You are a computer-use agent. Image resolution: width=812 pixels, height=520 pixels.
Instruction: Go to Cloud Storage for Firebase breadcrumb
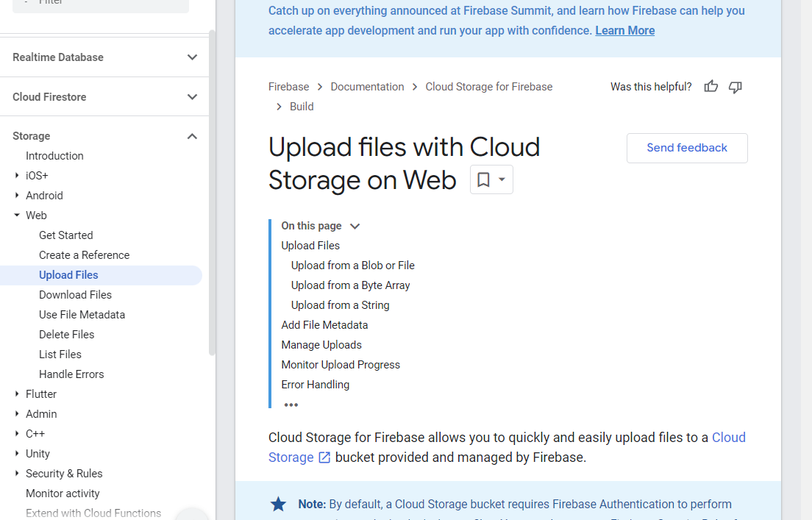tap(489, 87)
